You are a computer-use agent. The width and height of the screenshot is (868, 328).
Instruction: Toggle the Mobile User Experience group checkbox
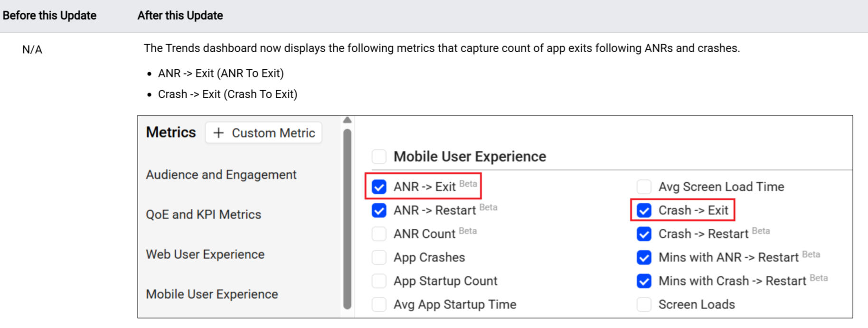pos(379,157)
